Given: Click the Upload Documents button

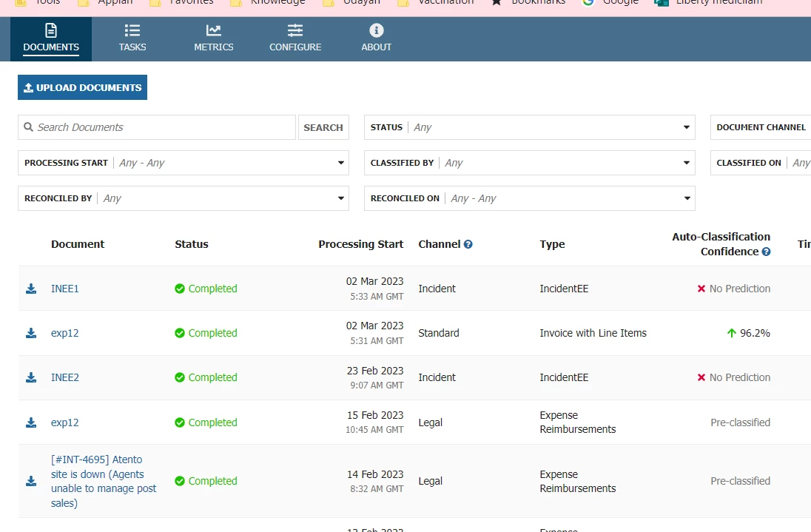Looking at the screenshot, I should point(82,87).
